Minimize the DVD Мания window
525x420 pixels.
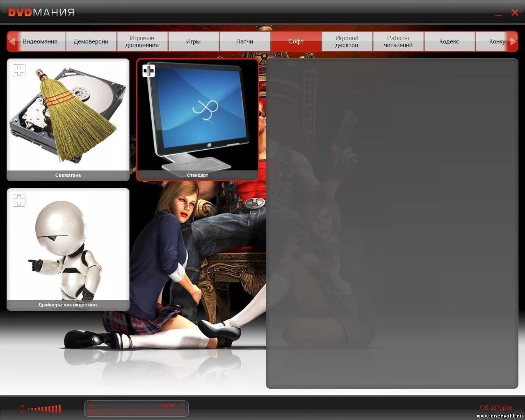click(498, 15)
